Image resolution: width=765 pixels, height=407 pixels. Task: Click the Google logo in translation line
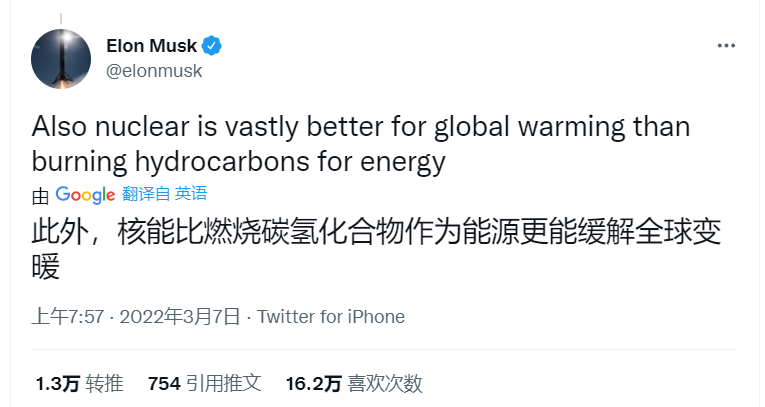tap(85, 194)
